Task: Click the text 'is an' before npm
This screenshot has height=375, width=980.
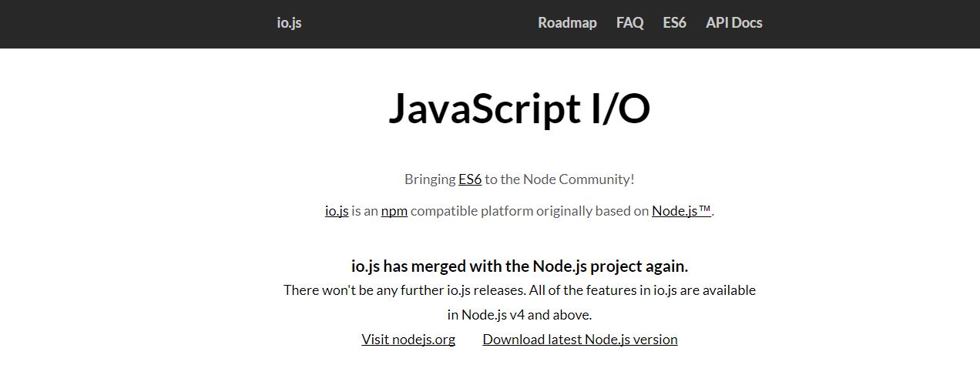Action: coord(364,211)
